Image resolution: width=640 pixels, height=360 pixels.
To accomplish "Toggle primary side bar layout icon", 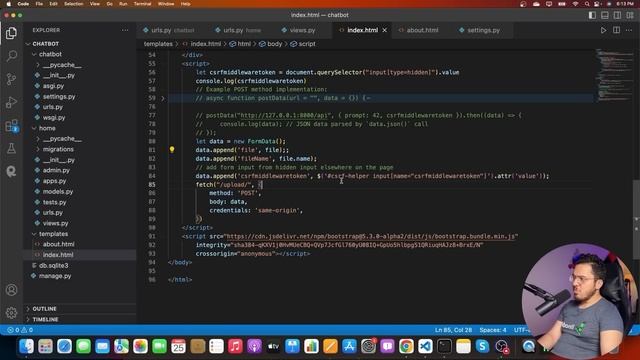I will [x=592, y=15].
